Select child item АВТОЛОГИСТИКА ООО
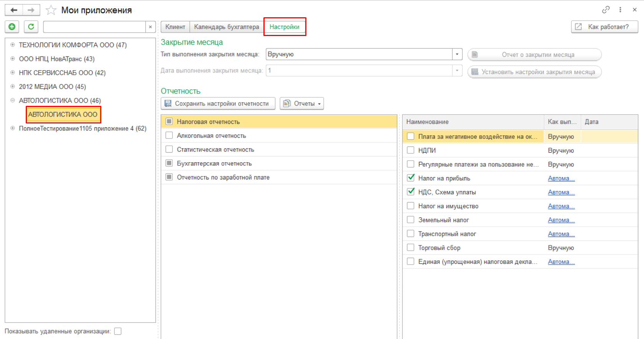The width and height of the screenshot is (644, 339). 63,114
